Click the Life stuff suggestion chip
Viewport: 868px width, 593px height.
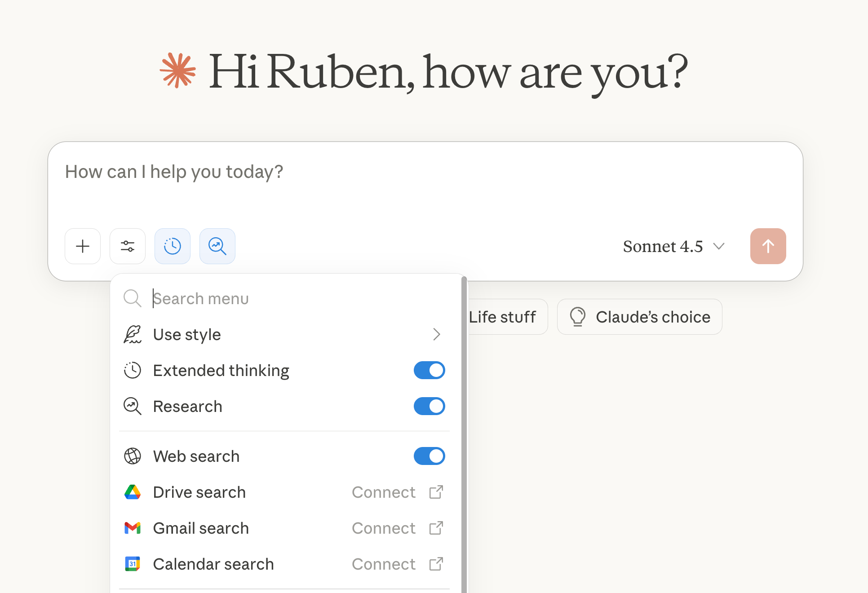click(505, 317)
